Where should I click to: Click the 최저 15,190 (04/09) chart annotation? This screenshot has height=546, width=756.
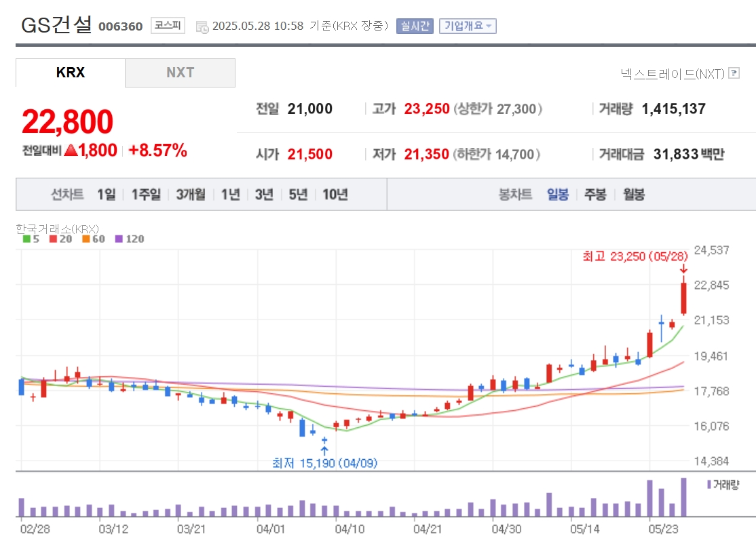tap(325, 463)
